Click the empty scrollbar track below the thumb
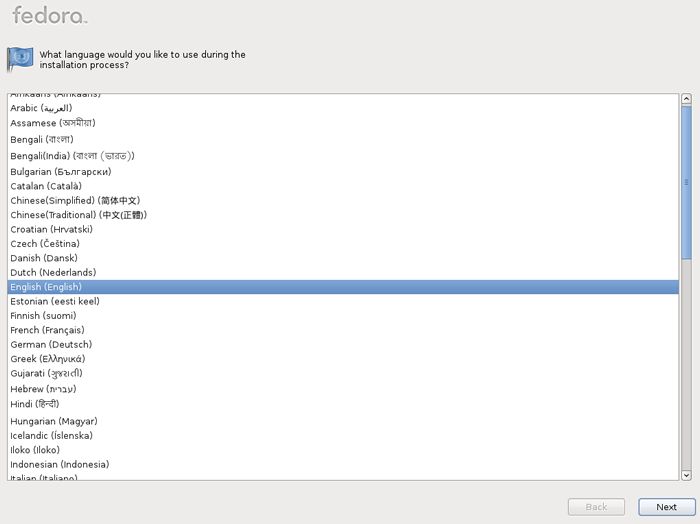The image size is (700, 524). (x=686, y=364)
